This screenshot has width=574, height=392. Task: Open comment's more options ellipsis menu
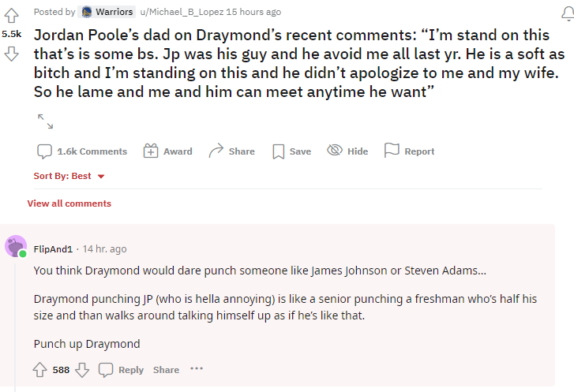pos(197,369)
